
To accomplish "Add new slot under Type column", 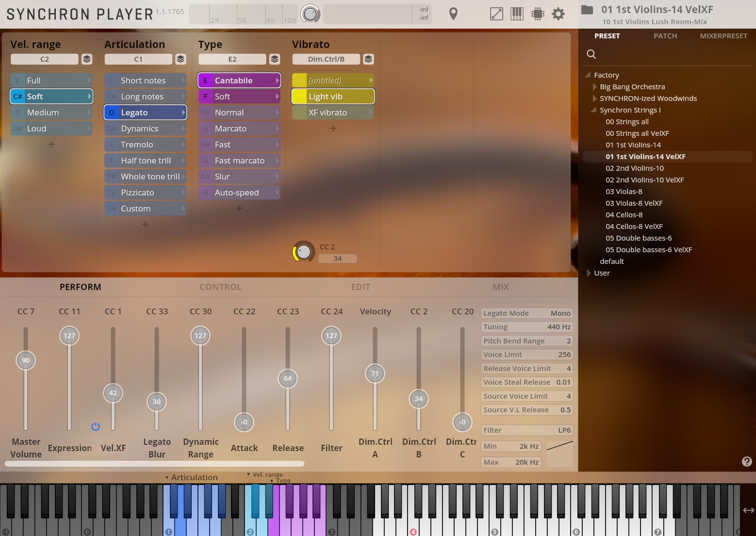I will [x=239, y=209].
